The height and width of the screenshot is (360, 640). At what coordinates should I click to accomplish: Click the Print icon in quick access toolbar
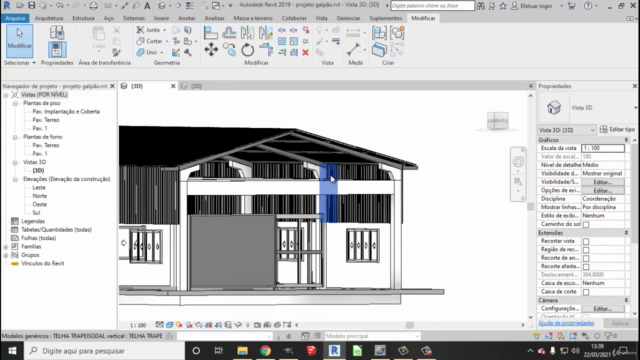click(93, 6)
